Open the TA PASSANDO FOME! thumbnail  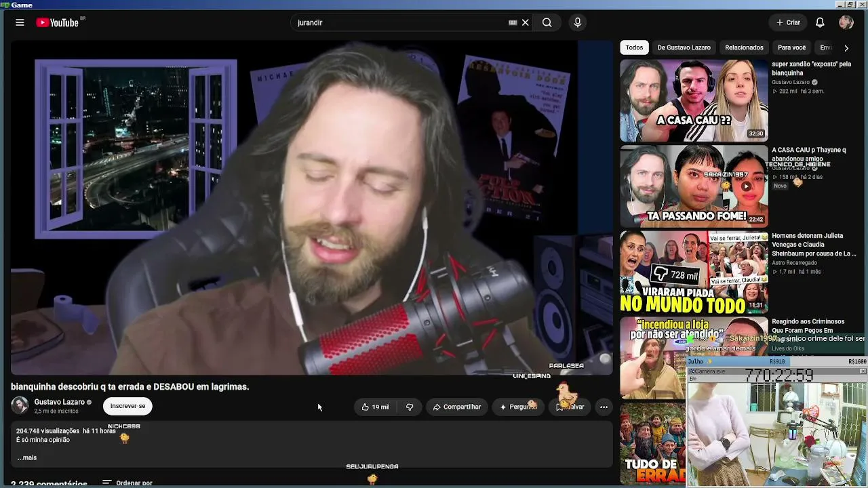(694, 186)
